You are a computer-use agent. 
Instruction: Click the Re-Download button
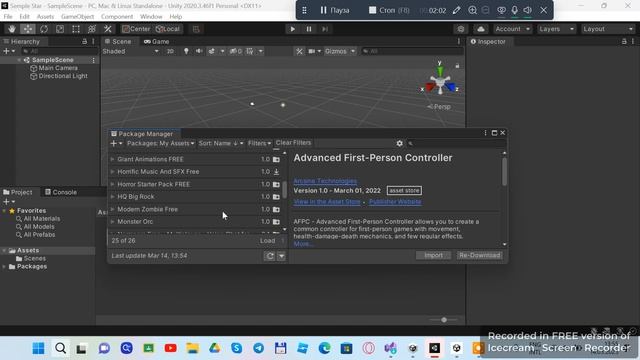click(480, 256)
